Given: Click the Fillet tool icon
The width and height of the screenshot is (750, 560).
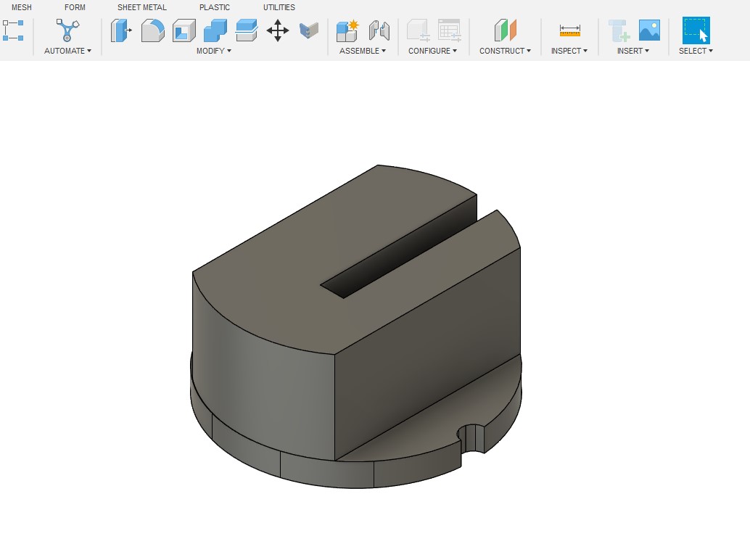Looking at the screenshot, I should [152, 30].
